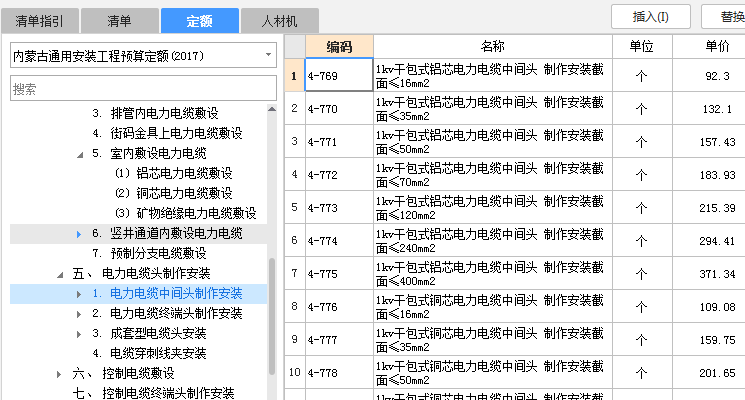Select (3) 矿物绝缘电力电缆敷设 item
745x400 pixels.
tap(185, 213)
